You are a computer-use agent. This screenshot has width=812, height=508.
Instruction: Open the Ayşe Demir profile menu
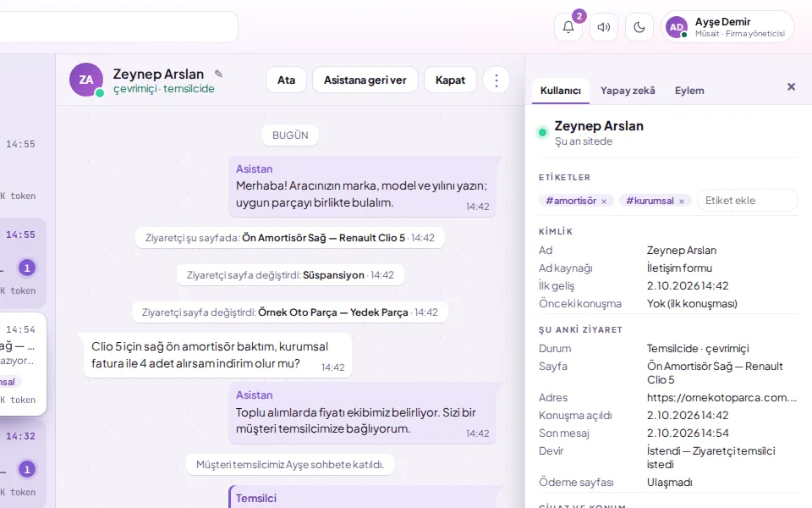coord(727,27)
